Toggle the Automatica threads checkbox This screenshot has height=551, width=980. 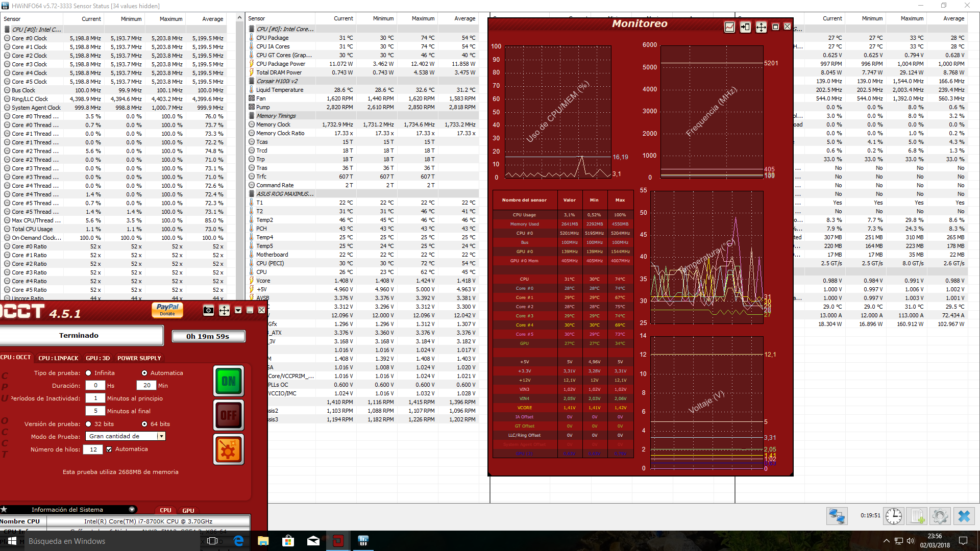(109, 449)
